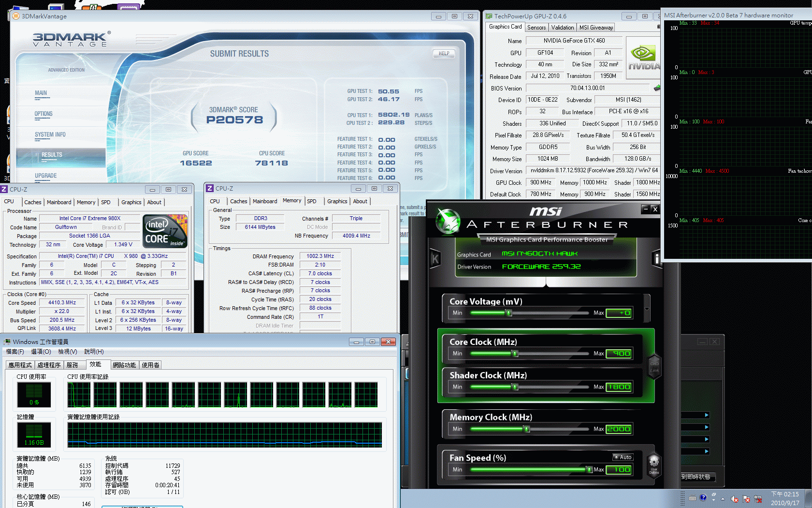Open Task Manager 檔案(F) menu
Viewport: 812px width, 508px height.
pyautogui.click(x=15, y=352)
